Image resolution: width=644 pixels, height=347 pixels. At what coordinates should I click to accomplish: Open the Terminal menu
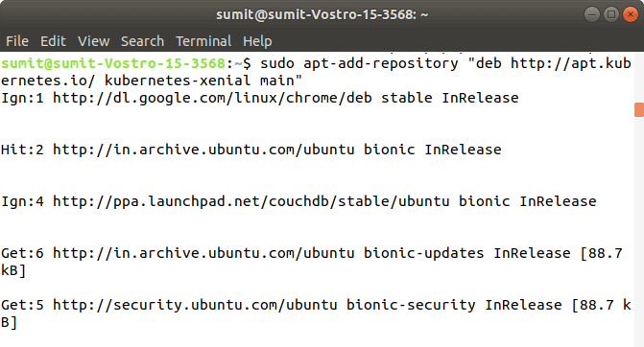pyautogui.click(x=203, y=41)
